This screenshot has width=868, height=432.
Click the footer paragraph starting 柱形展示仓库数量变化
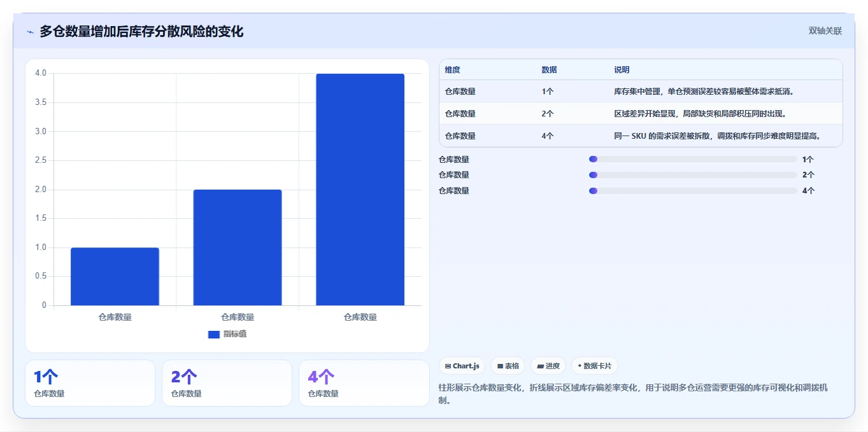click(x=633, y=394)
